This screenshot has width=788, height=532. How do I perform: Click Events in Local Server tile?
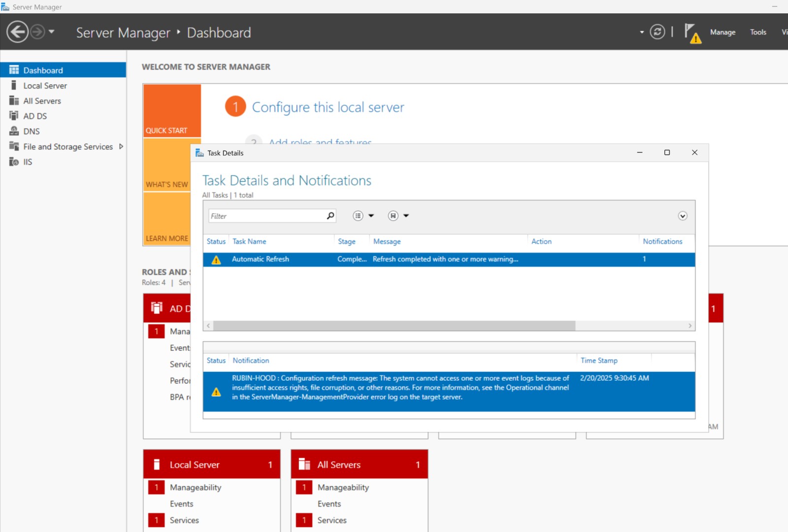click(181, 504)
